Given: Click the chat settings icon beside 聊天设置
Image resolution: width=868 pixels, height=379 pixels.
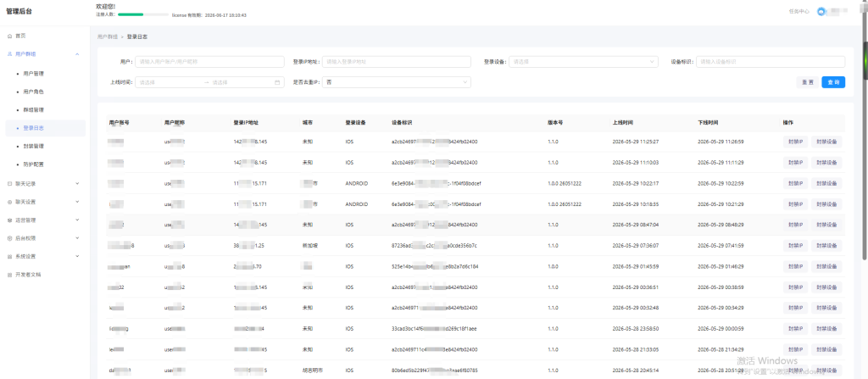Looking at the screenshot, I should tap(9, 202).
